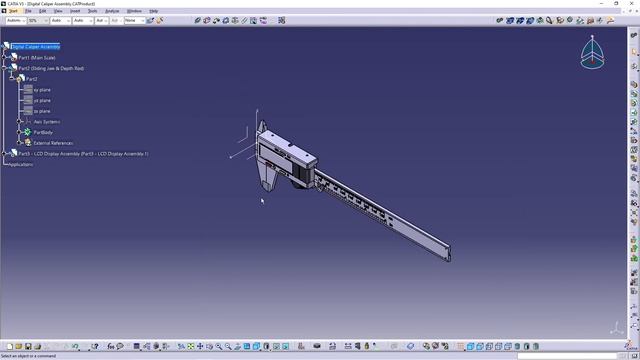
Task: Select the yz plane tree item
Action: 42,100
